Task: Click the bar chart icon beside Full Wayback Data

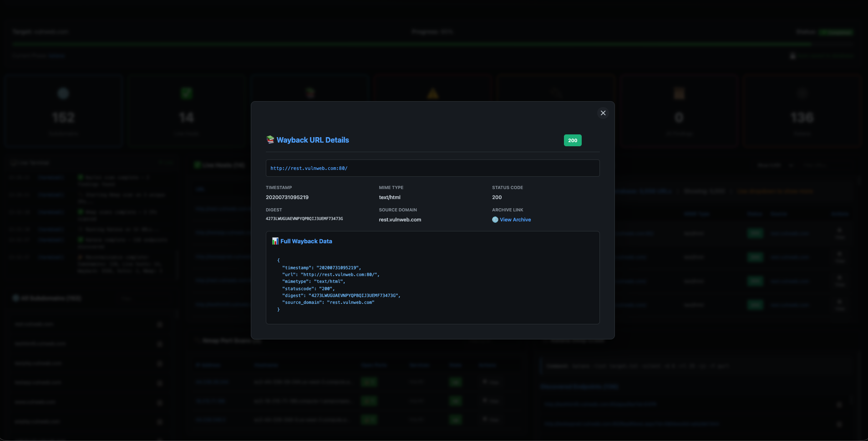Action: pos(275,241)
